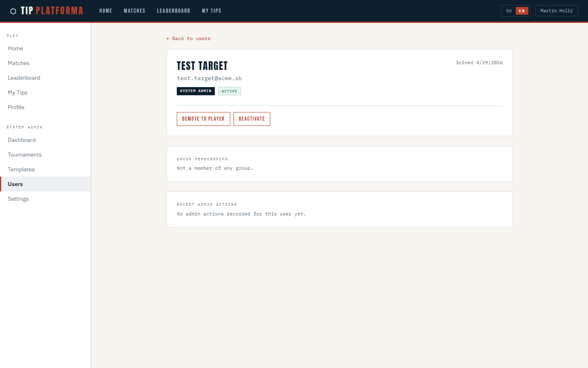Switch language to SK

509,11
